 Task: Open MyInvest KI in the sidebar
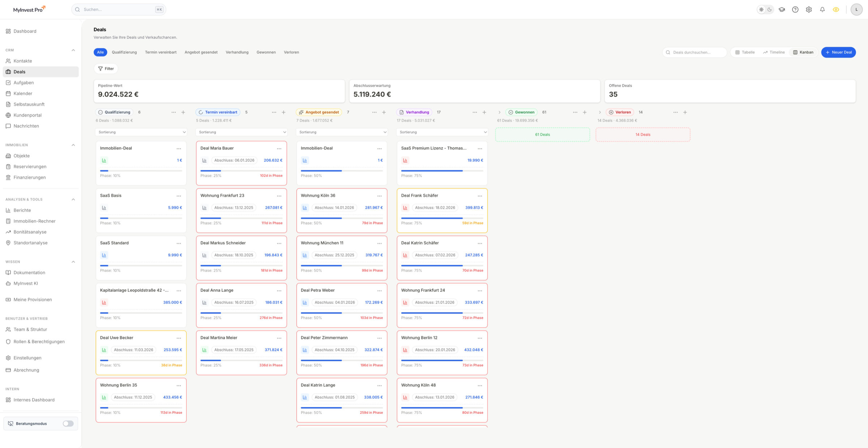pyautogui.click(x=26, y=283)
